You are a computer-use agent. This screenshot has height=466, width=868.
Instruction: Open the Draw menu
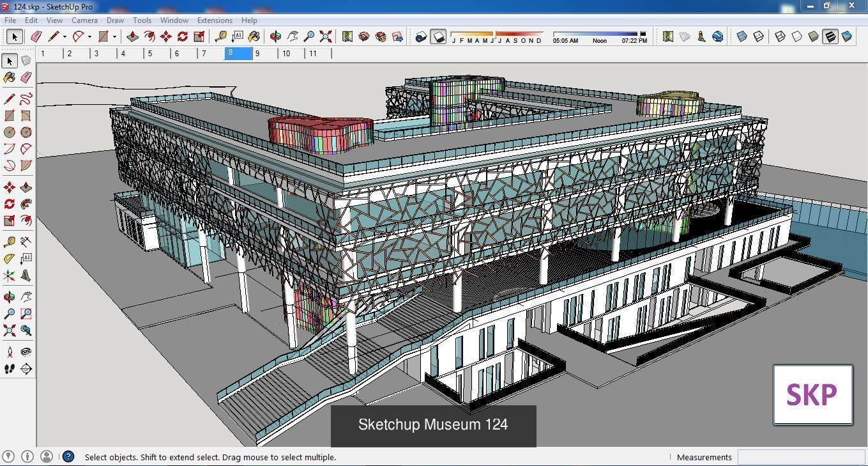[115, 20]
